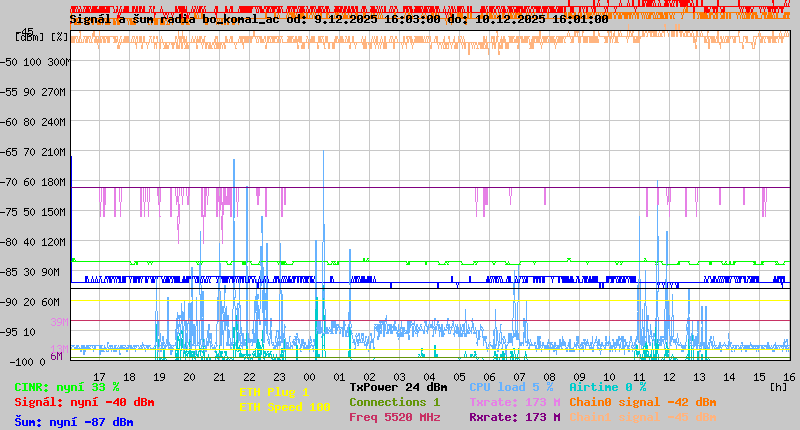Click the "-95 10" y-axis label

[x=18, y=333]
